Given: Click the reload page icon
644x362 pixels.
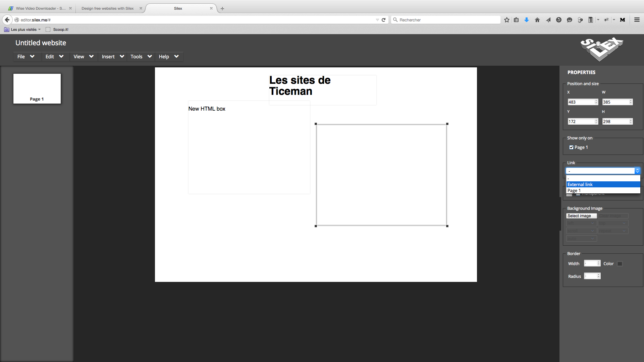Looking at the screenshot, I should coord(383,19).
